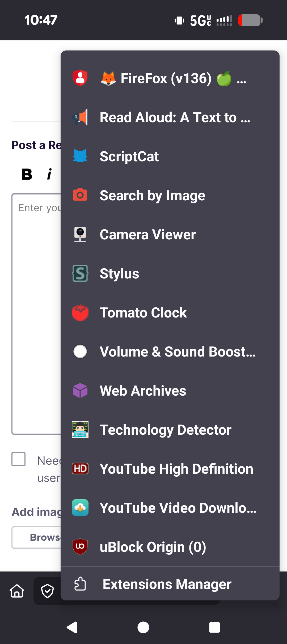Screen dimensions: 287x644
Task: Toggle bold formatting in the editor
Action: [27, 174]
